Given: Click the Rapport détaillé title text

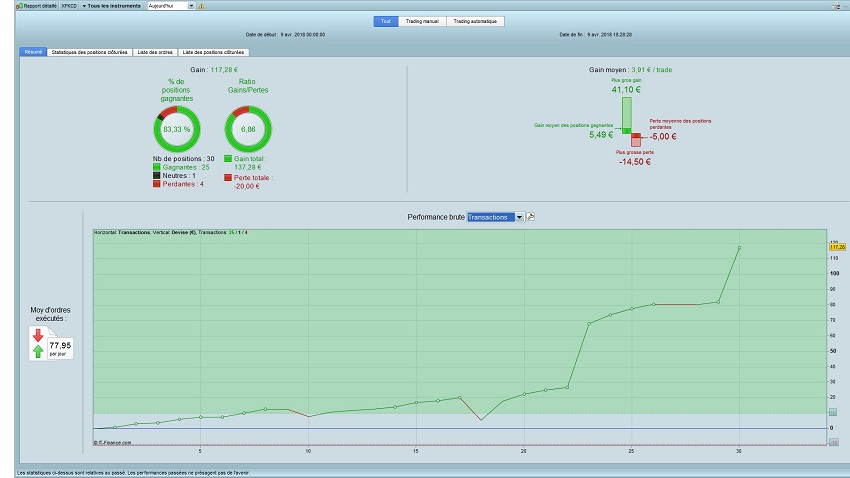Looking at the screenshot, I should pos(40,6).
